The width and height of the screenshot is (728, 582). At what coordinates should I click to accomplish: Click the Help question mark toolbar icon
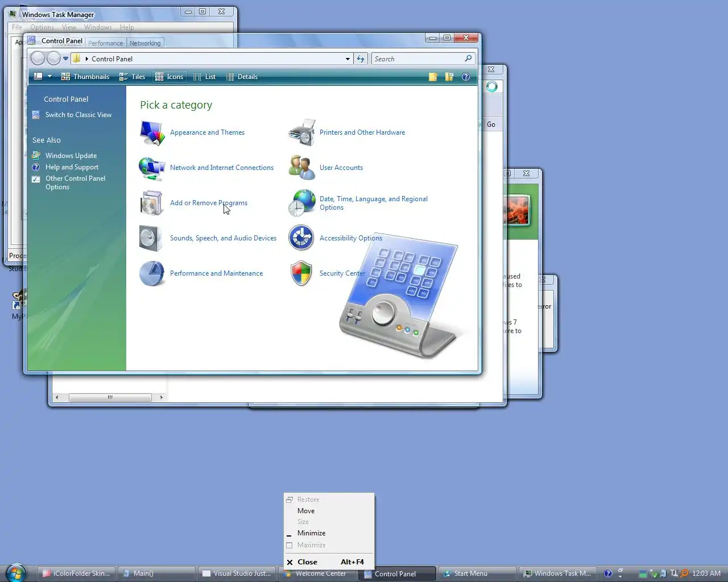tap(466, 77)
